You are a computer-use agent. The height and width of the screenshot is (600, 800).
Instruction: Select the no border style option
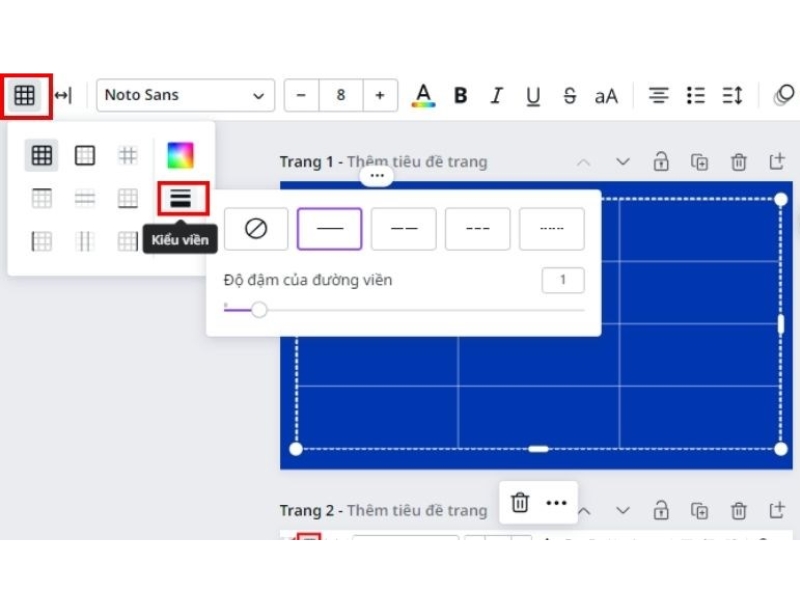pyautogui.click(x=256, y=229)
